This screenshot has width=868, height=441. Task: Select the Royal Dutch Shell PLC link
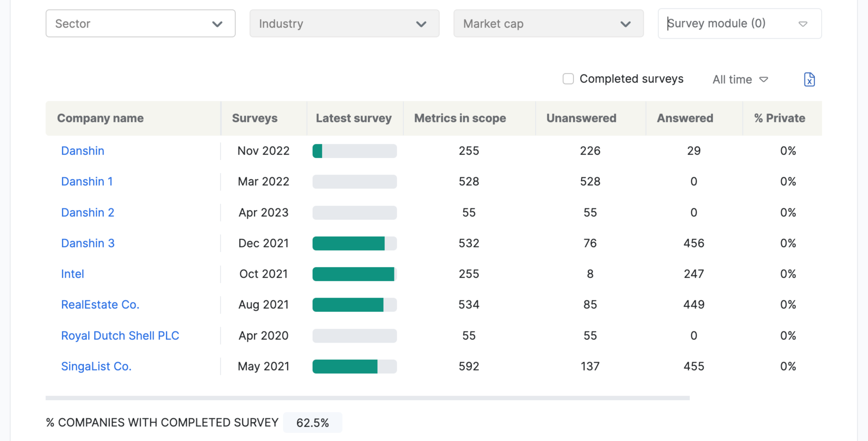point(120,335)
